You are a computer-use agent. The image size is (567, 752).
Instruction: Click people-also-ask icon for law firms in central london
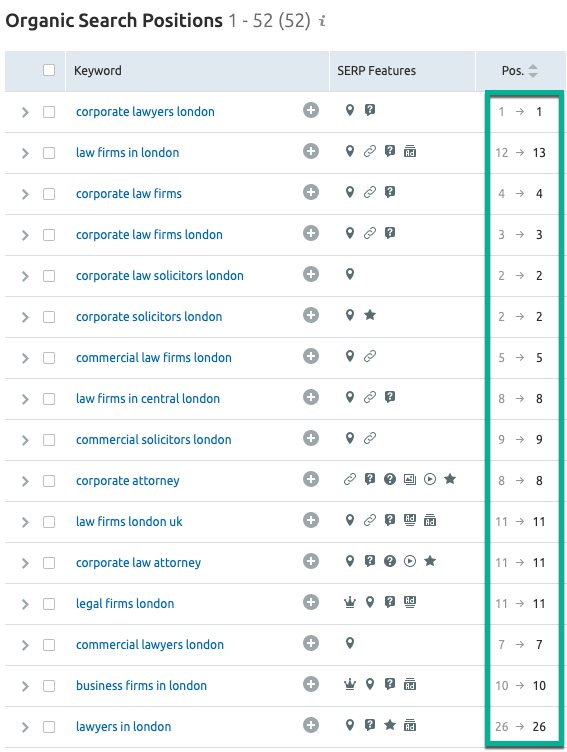click(x=390, y=397)
